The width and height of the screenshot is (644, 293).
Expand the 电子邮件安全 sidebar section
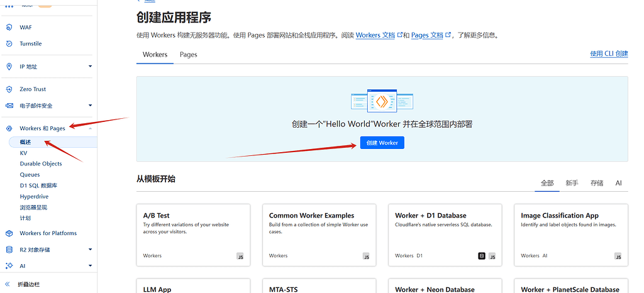click(91, 106)
